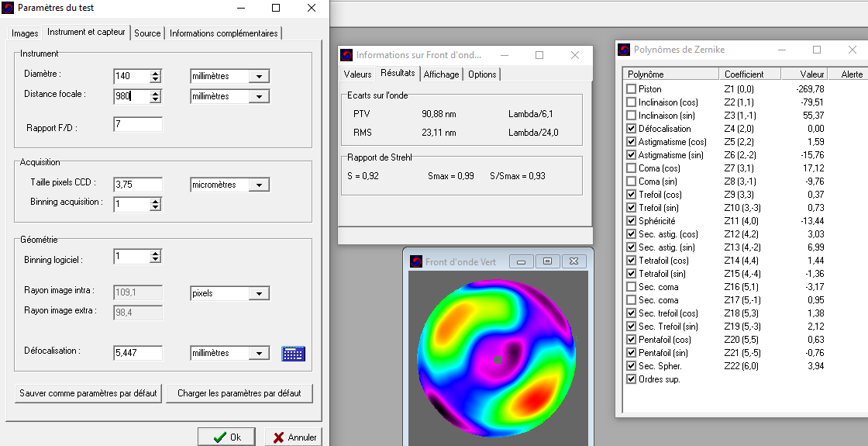Click the Binning logiciel spinner arrows
The height and width of the screenshot is (446, 868).
tap(156, 257)
